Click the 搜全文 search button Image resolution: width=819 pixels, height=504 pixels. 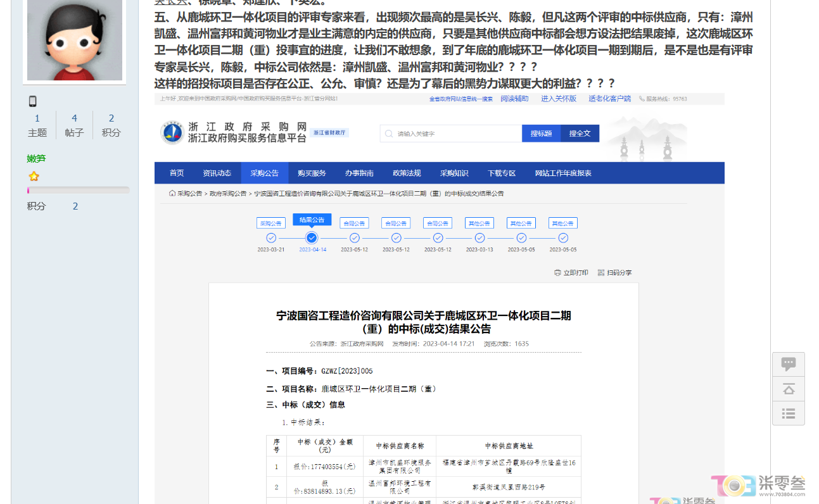580,134
